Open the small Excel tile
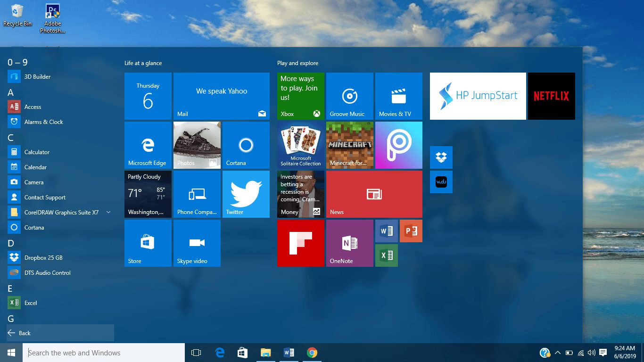This screenshot has height=362, width=644. click(x=387, y=255)
